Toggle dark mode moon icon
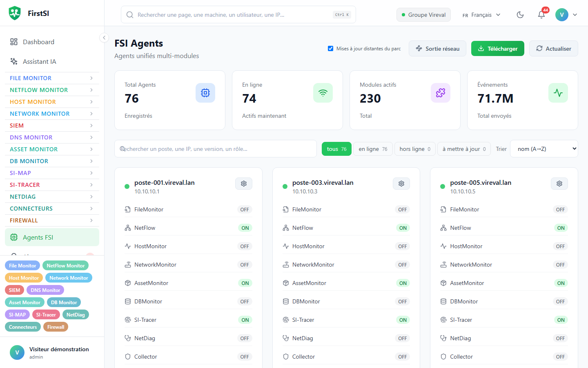The height and width of the screenshot is (368, 588). point(520,15)
